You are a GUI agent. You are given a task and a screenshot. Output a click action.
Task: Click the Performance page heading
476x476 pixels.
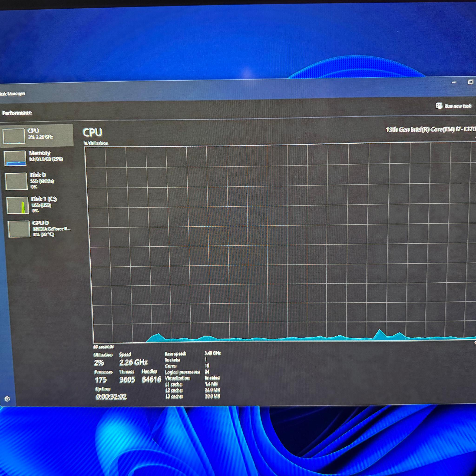pos(17,113)
